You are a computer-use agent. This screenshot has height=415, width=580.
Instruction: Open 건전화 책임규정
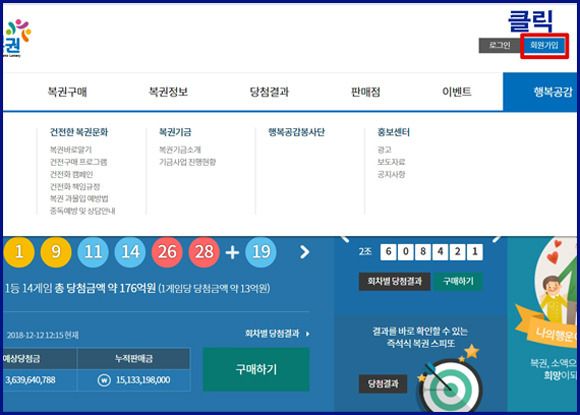coord(75,186)
